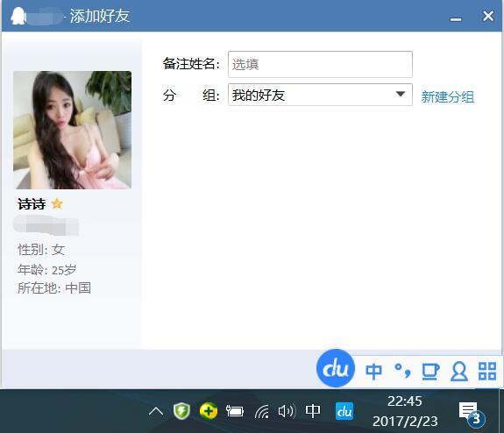Open the yellow-green plus tray icon

coord(209,411)
